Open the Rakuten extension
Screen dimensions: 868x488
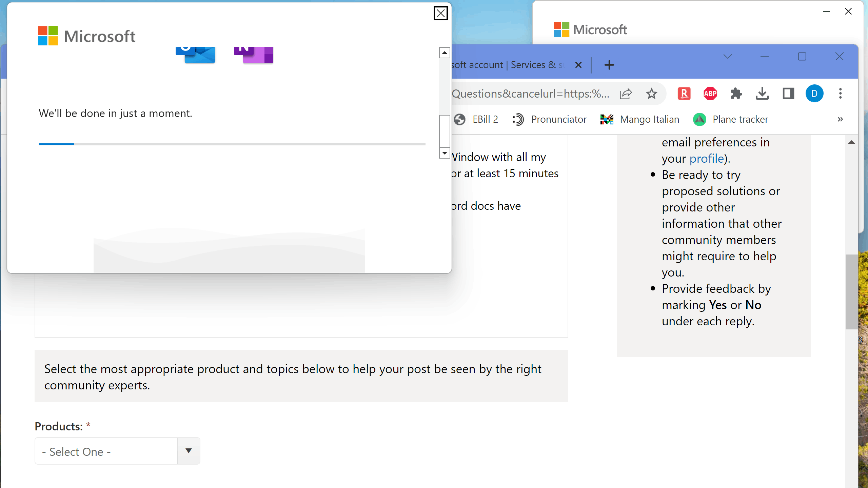tap(684, 94)
